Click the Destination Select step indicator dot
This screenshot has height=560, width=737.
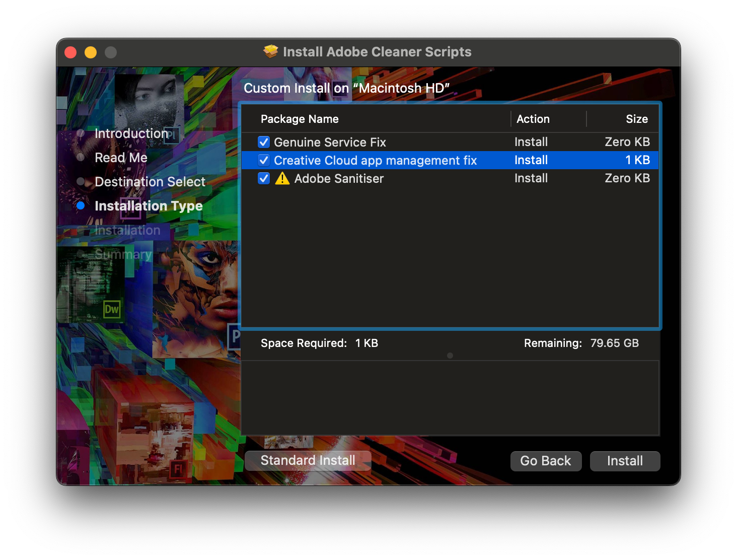tap(81, 181)
